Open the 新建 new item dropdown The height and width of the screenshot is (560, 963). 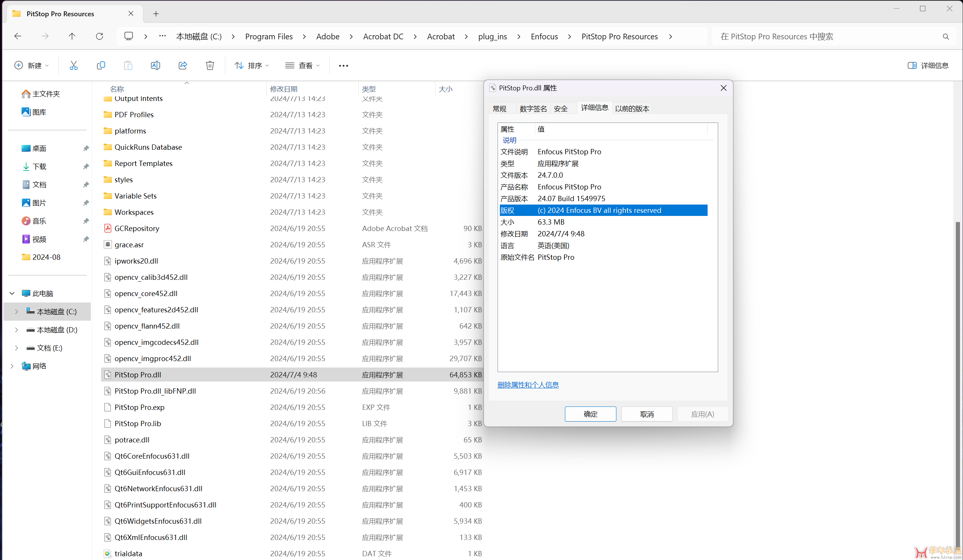pos(31,66)
